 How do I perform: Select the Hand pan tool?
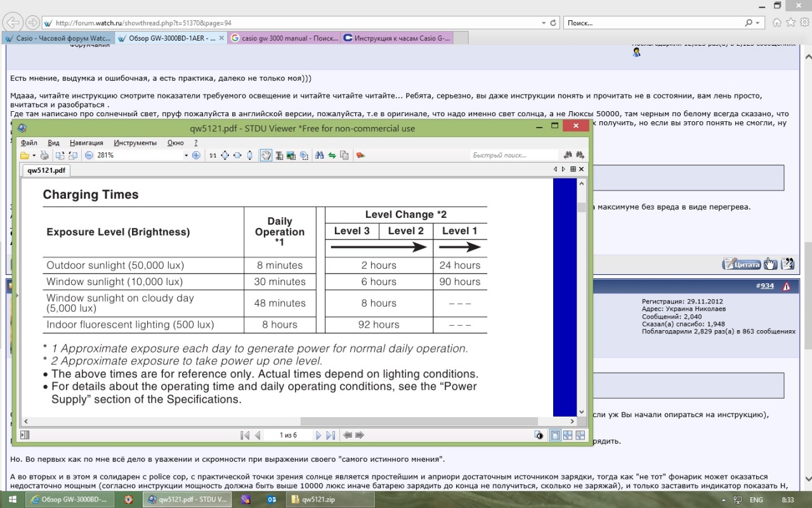coord(266,155)
